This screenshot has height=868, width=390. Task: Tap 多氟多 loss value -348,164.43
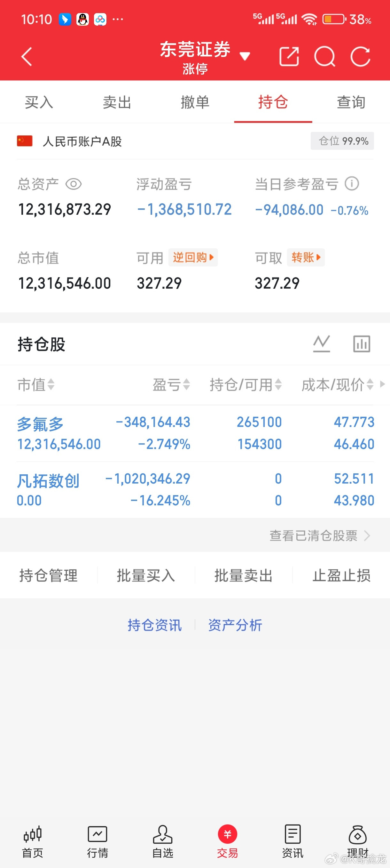click(x=153, y=422)
